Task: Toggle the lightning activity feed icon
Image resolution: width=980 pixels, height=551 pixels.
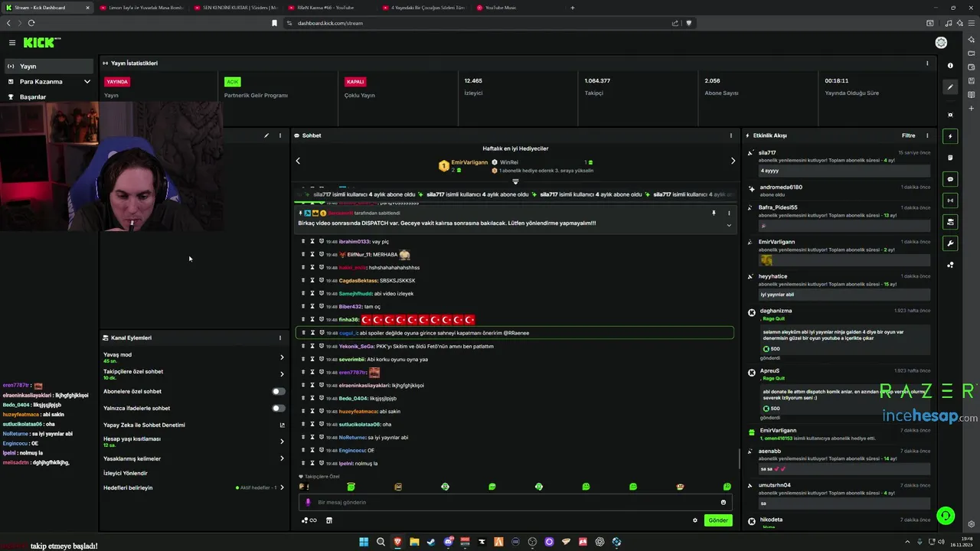Action: pos(950,136)
